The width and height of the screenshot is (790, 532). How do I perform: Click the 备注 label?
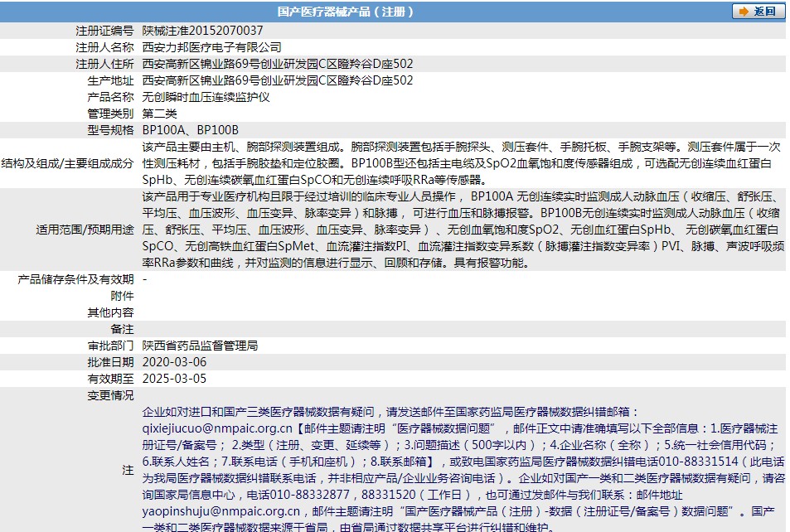coord(122,329)
